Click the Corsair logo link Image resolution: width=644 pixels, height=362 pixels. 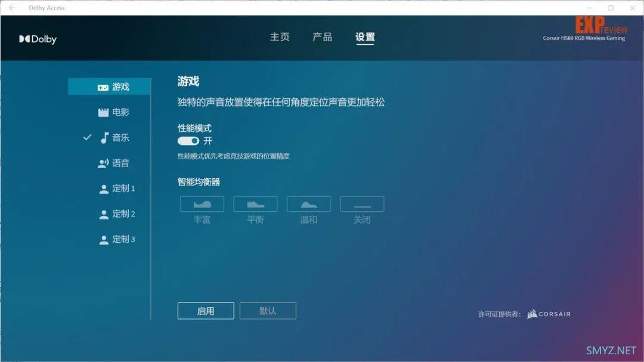tap(549, 314)
